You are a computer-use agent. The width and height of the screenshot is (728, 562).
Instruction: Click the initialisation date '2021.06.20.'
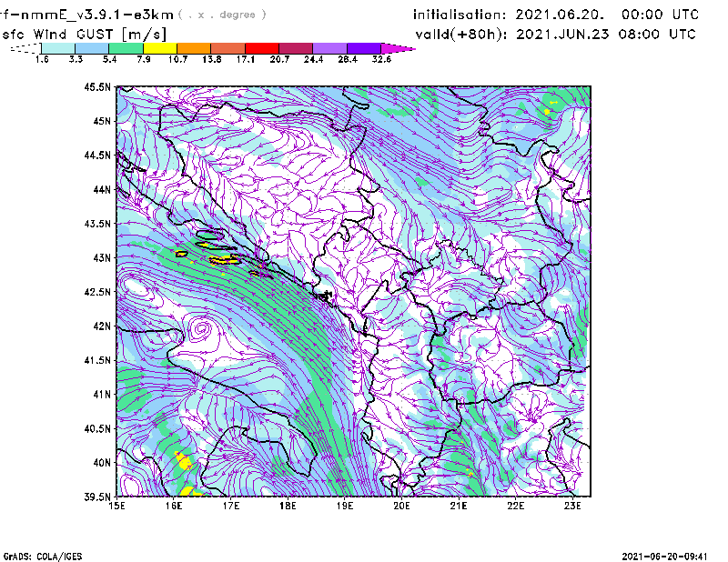coord(560,15)
